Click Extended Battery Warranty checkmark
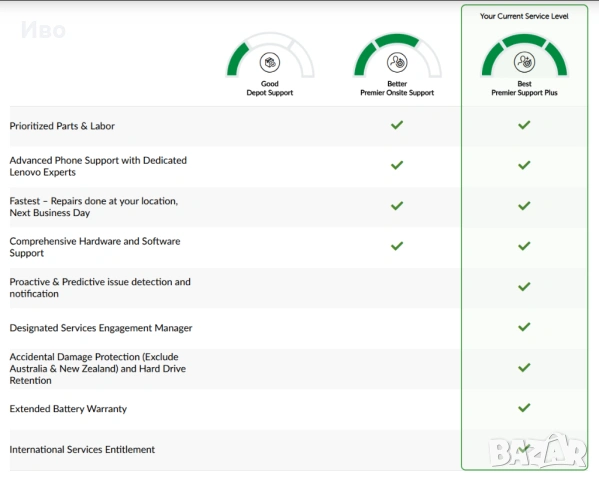This screenshot has width=599, height=480. 524,408
